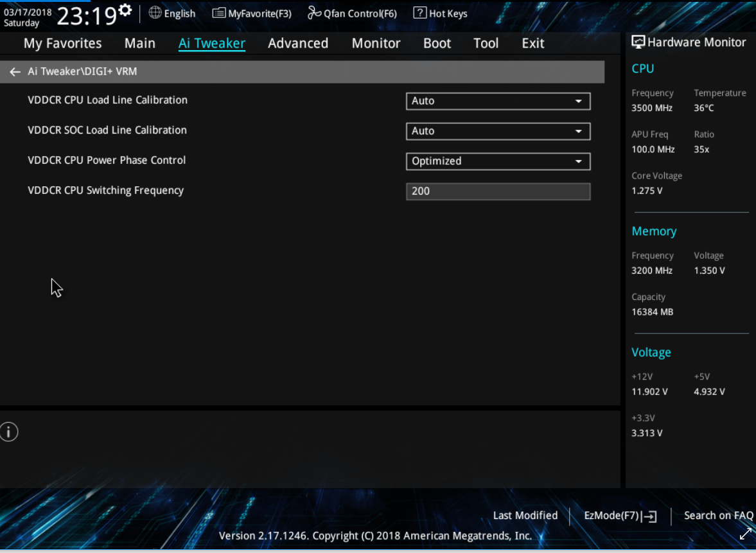
Task: Click the 11.902 V reading
Action: pos(649,392)
